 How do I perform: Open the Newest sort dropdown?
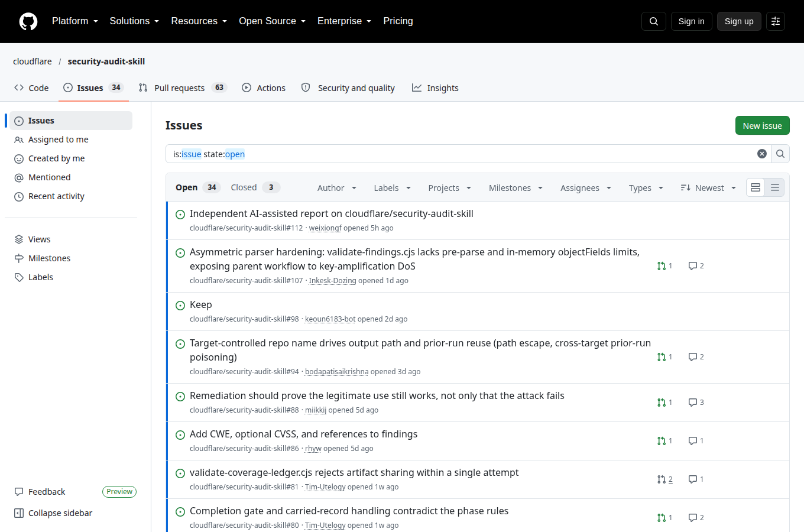tap(708, 188)
